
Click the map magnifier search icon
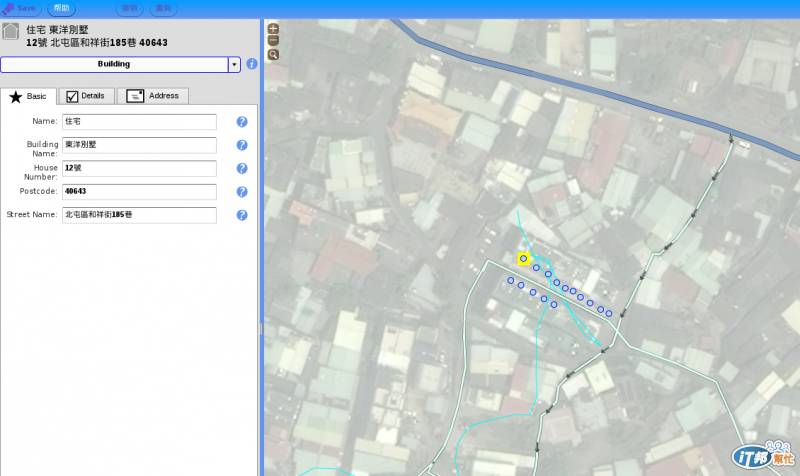pos(273,55)
